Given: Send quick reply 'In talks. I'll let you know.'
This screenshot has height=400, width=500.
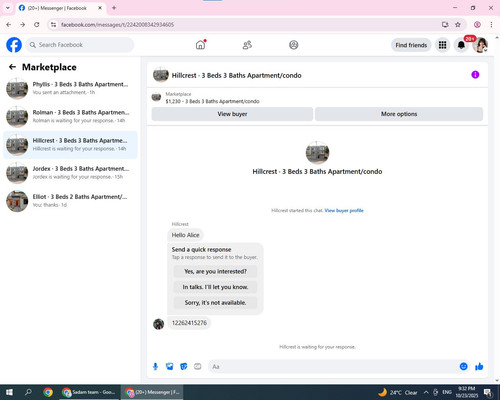Looking at the screenshot, I should point(215,287).
